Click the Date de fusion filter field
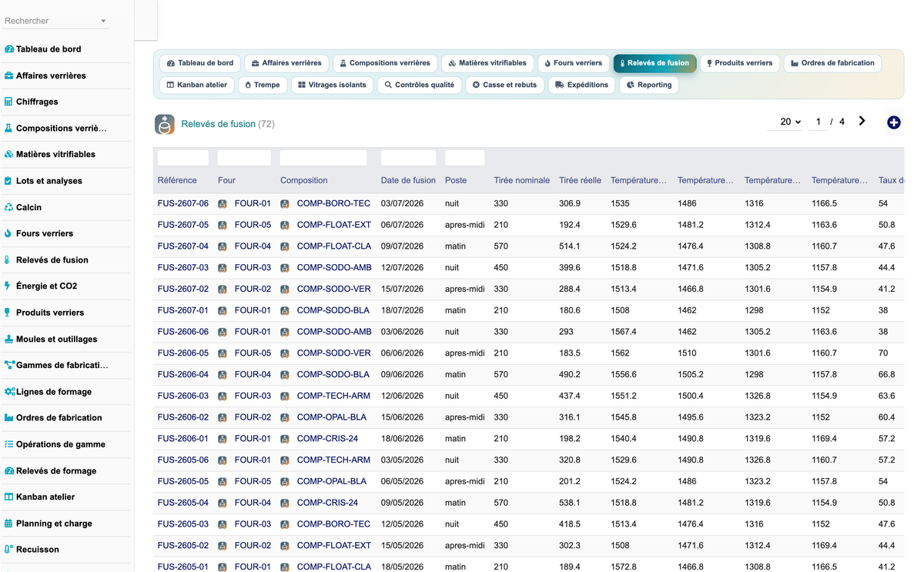 click(408, 158)
